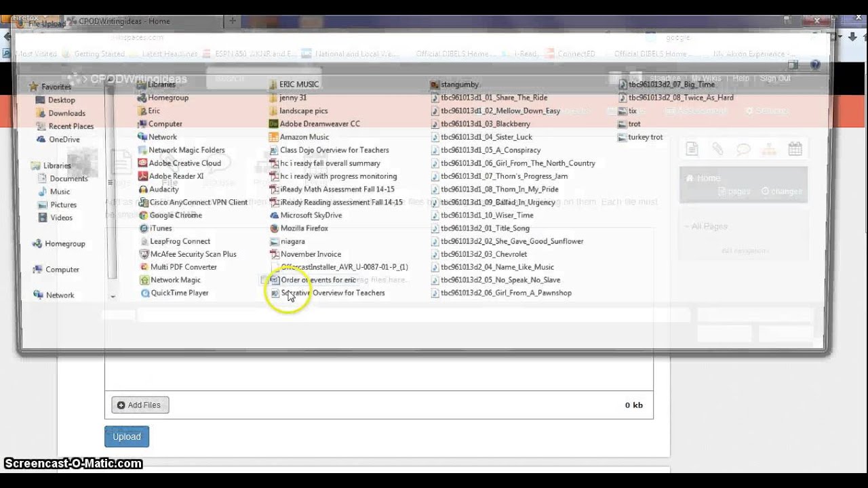Select the November Invoice PDF
The image size is (868, 488).
point(305,254)
